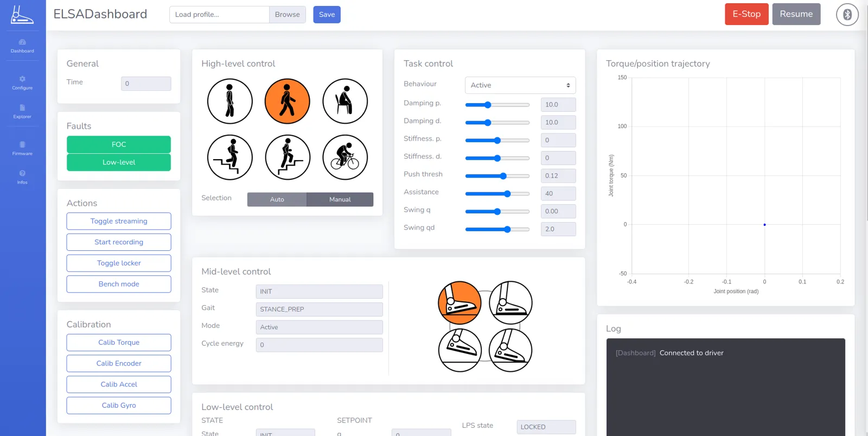Click the foot-in-air swing gait phase icon
The height and width of the screenshot is (436, 868).
[459, 350]
